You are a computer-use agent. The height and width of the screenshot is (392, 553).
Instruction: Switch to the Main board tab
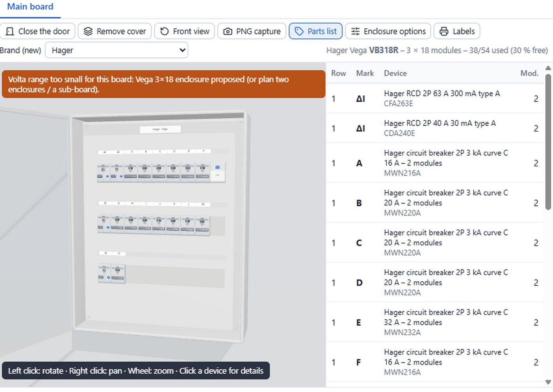(30, 7)
